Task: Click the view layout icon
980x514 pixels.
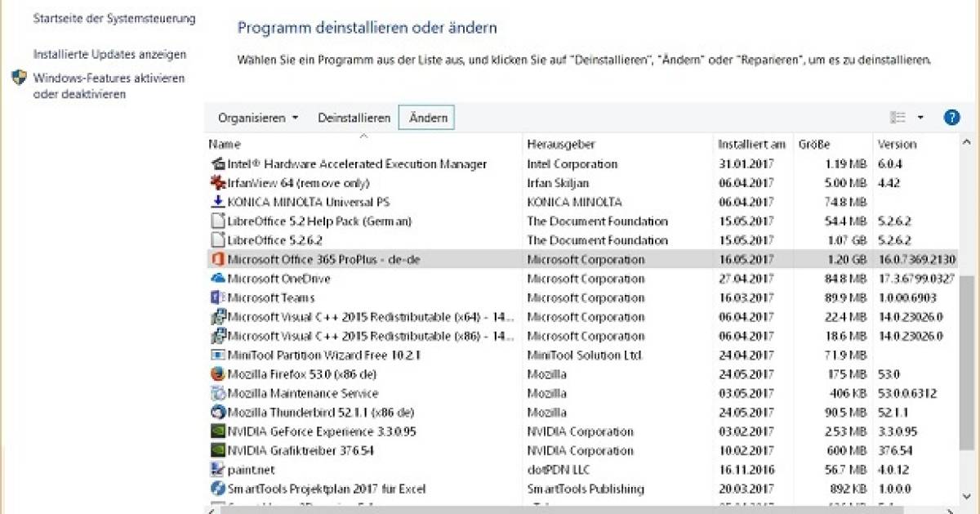Action: 898,118
